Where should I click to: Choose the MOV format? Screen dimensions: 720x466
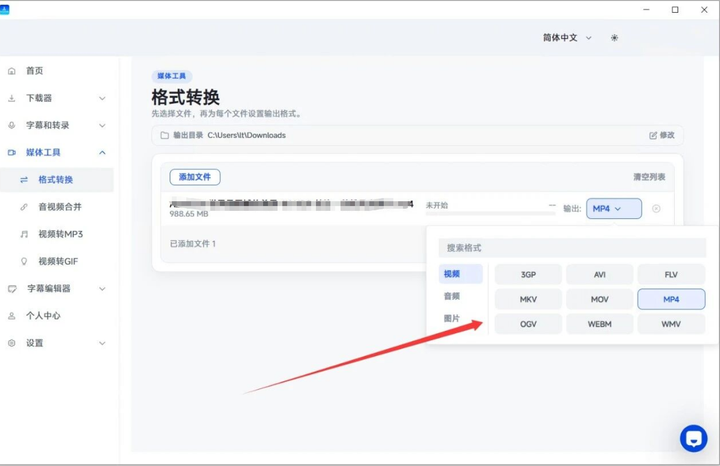[600, 299]
